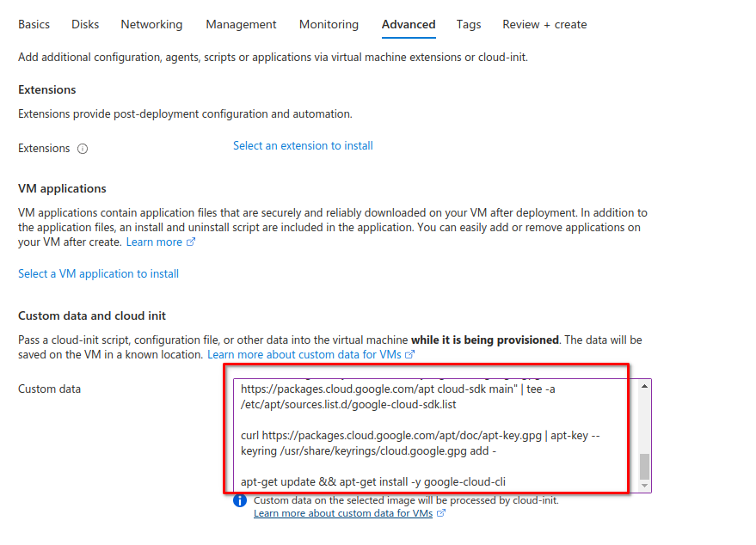Screen dimensions: 756x545
Task: Select the Advanced tab
Action: click(409, 25)
